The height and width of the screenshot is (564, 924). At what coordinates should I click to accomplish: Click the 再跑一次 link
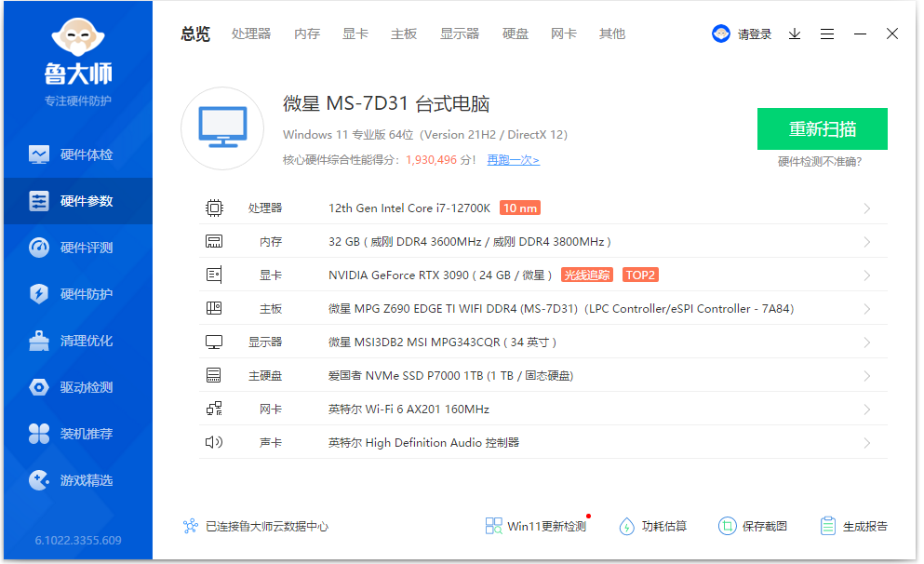pos(513,160)
